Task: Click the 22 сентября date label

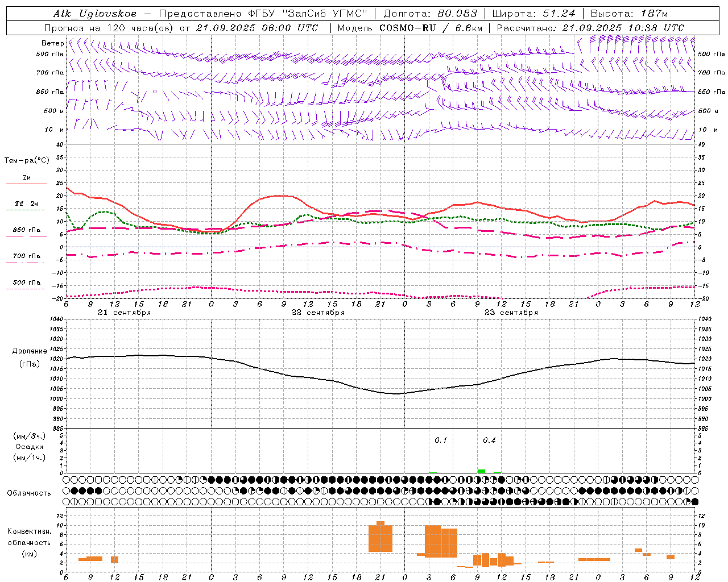Action: [317, 313]
